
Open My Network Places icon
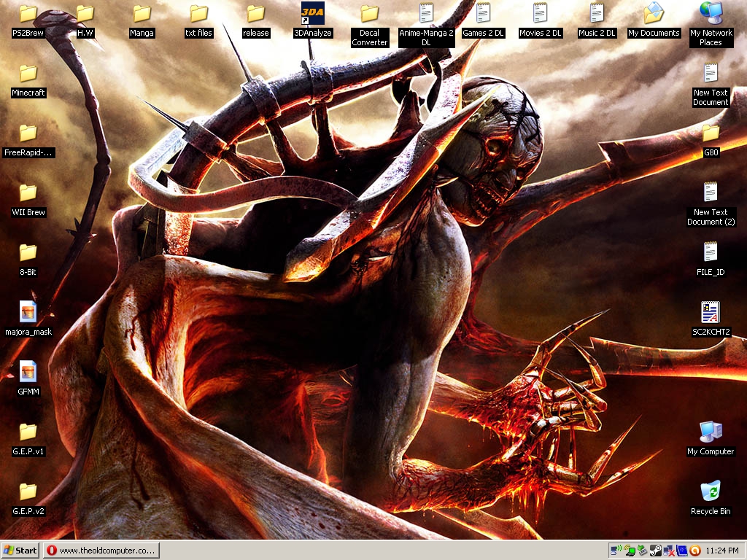click(x=710, y=14)
